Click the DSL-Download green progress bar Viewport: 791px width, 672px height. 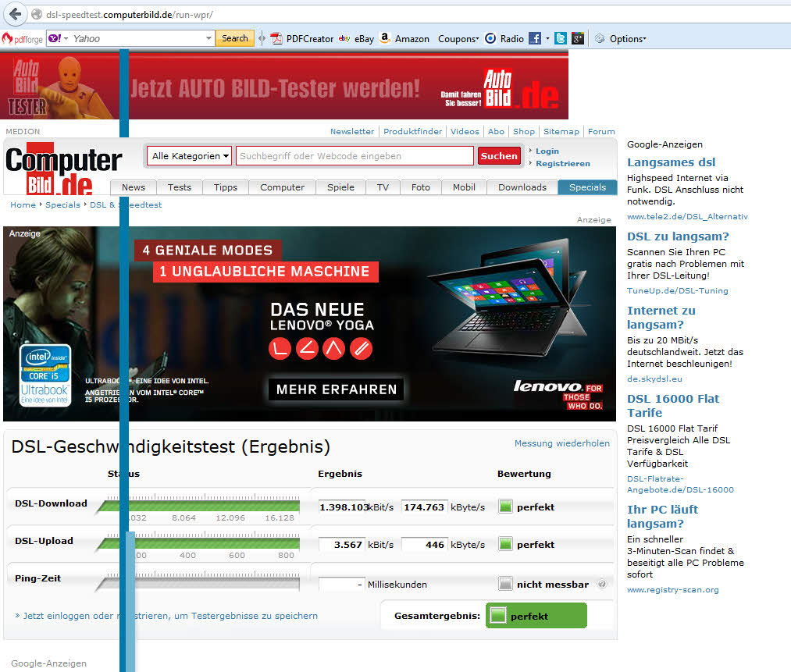click(198, 506)
